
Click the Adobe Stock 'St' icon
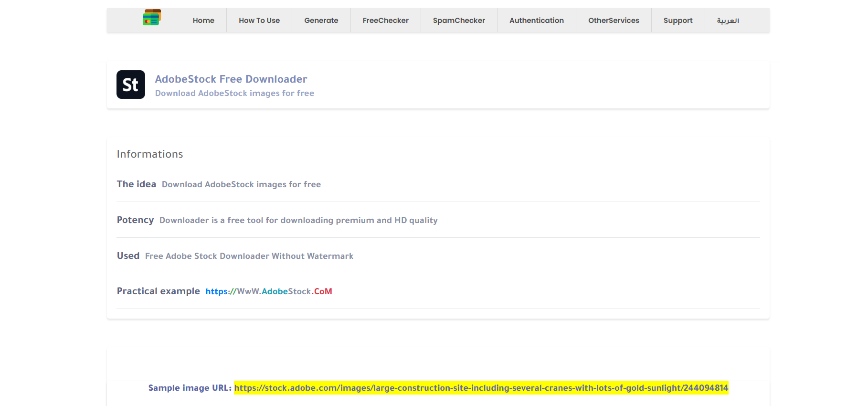(x=131, y=85)
